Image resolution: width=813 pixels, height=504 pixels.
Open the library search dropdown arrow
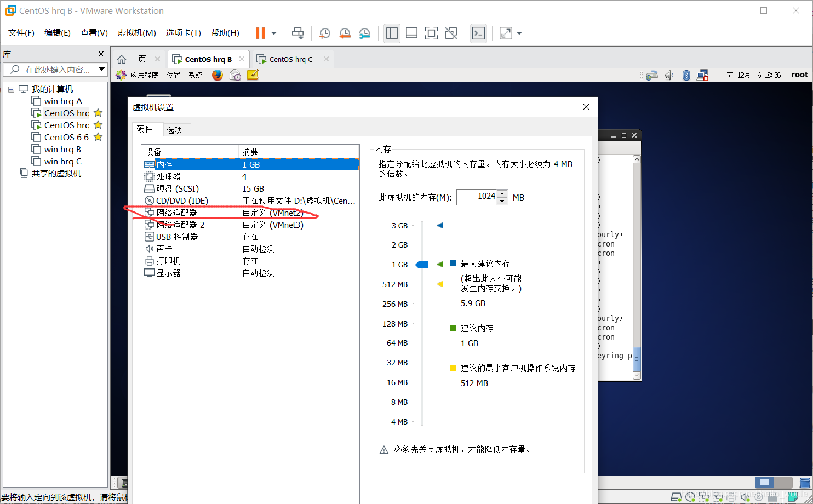tap(101, 70)
